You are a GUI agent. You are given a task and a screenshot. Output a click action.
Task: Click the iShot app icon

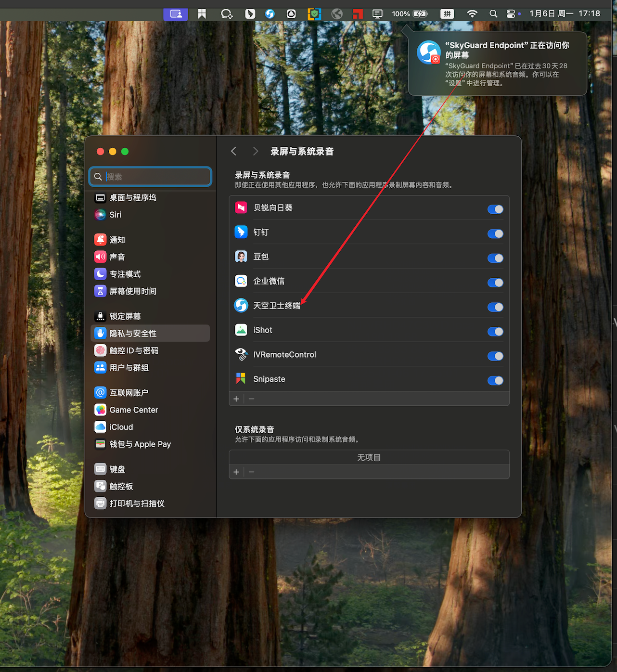click(241, 330)
